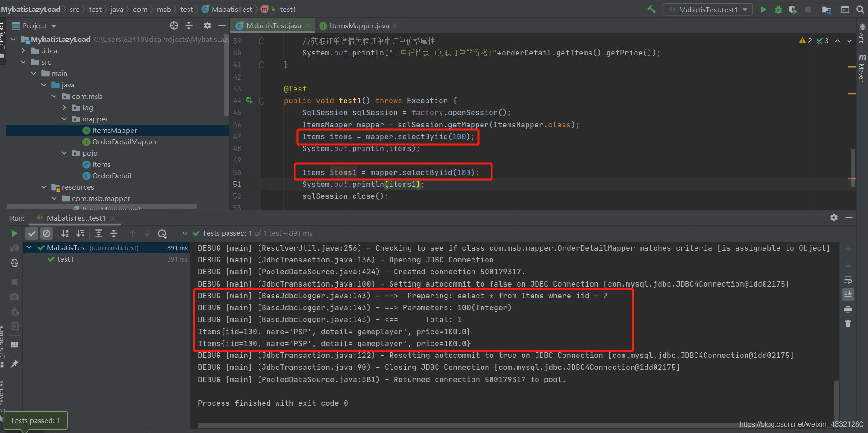
Task: Click the Pin tab pushpin icon in Run panel
Action: coord(15,363)
